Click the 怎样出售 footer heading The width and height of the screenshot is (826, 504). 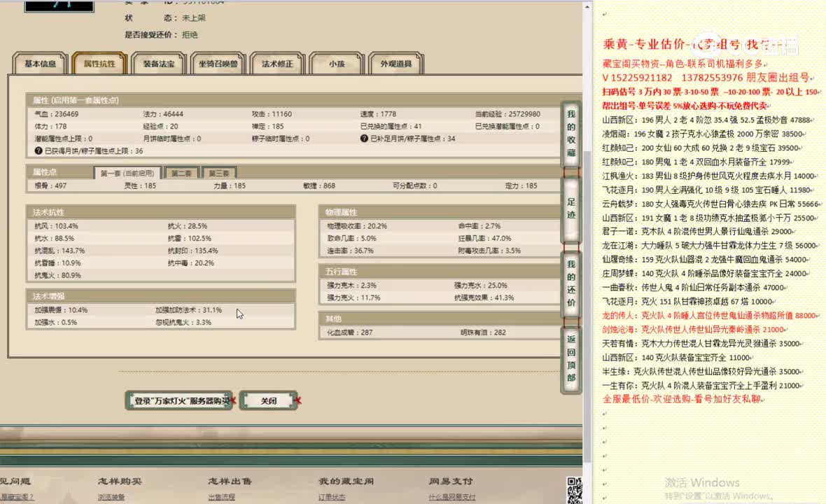click(x=230, y=481)
